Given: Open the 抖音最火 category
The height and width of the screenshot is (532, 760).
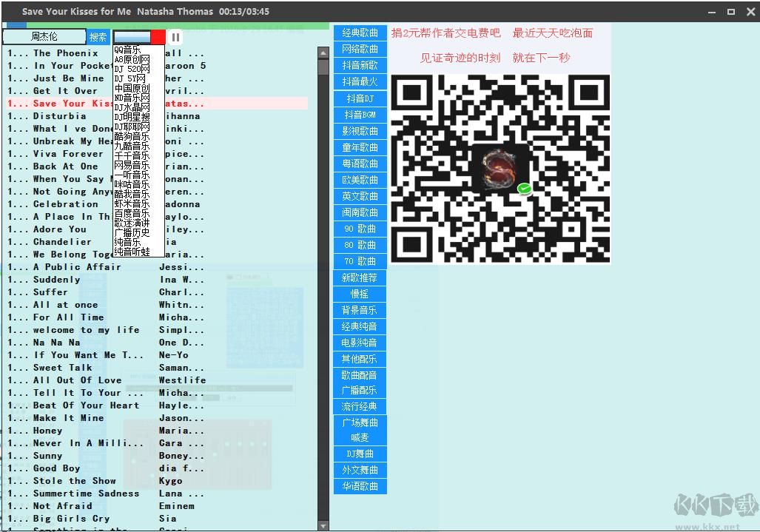Looking at the screenshot, I should (x=360, y=82).
